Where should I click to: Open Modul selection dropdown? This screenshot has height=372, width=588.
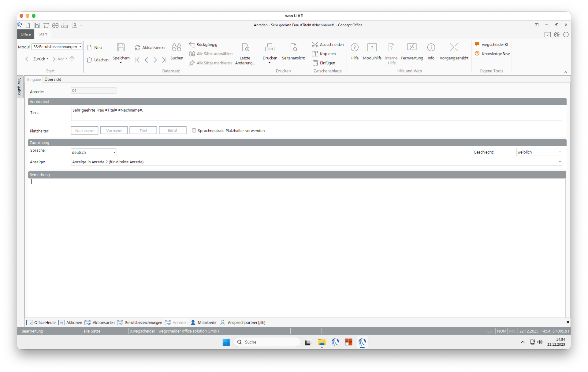coord(80,47)
